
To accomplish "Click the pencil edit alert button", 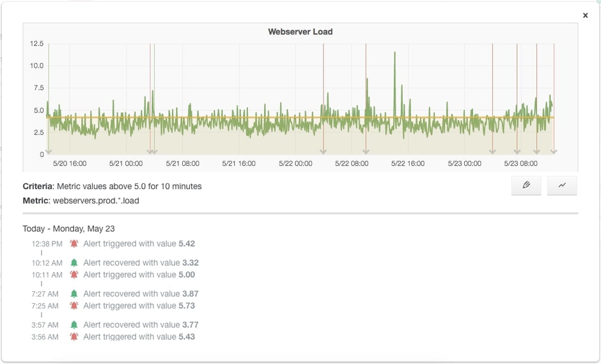I will (526, 185).
